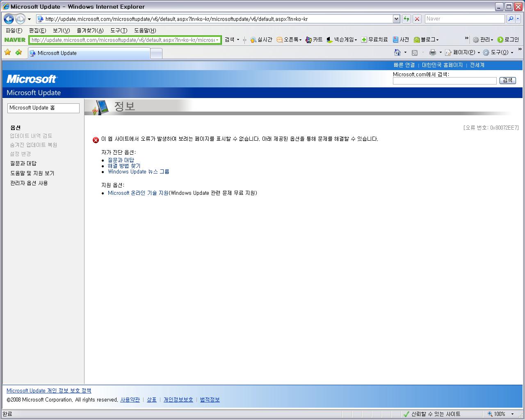525x420 pixels.
Task: Open the 편집(E) menu
Action: pos(37,30)
